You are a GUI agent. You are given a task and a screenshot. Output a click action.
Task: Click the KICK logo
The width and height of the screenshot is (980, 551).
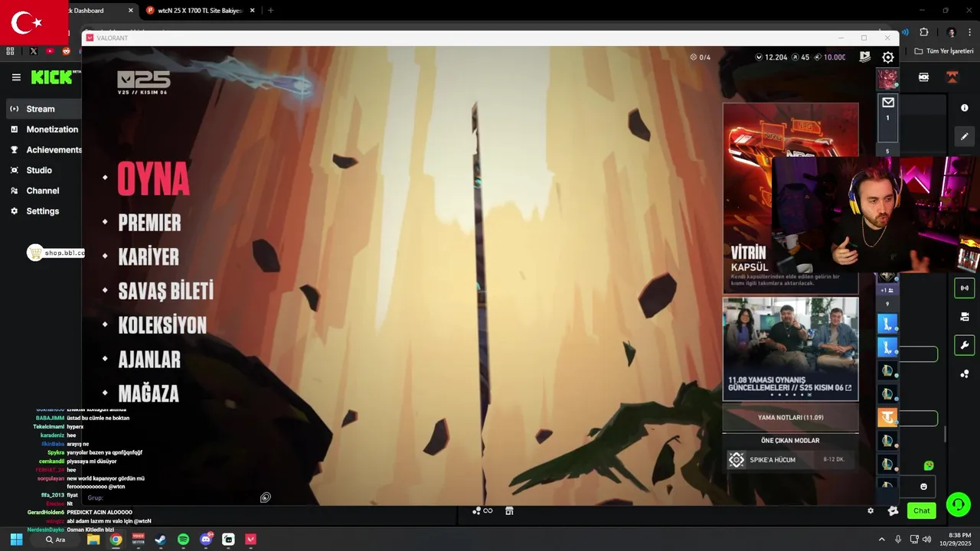pos(52,77)
